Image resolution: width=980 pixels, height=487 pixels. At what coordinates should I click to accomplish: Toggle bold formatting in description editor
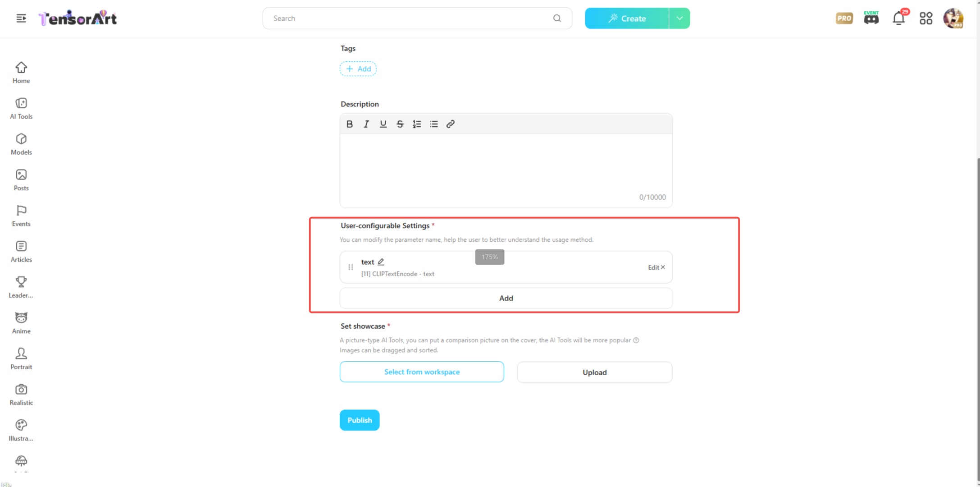[350, 124]
